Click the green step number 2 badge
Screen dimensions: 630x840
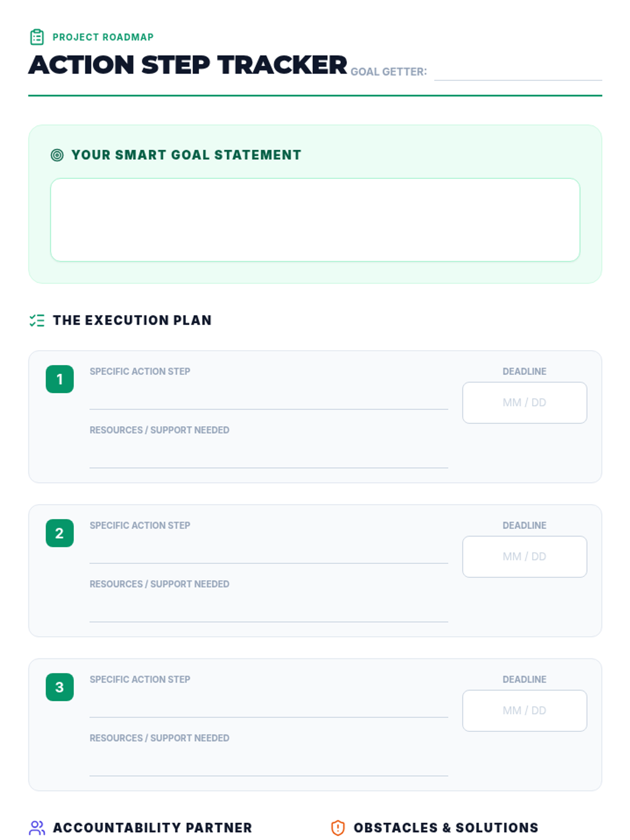click(x=59, y=533)
